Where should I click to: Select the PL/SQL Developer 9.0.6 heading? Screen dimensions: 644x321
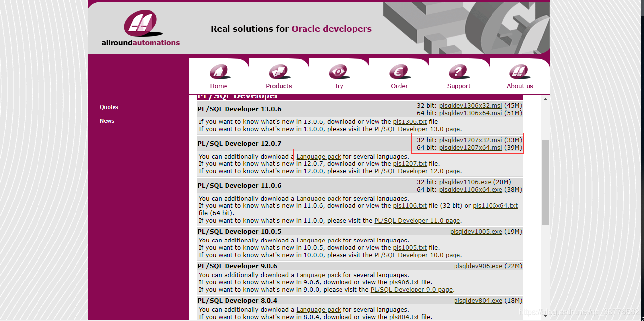click(x=237, y=266)
